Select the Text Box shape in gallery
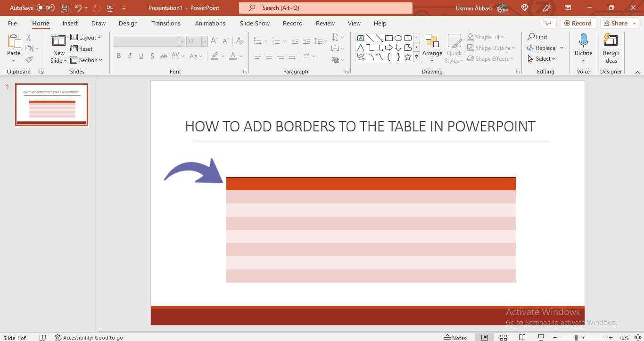644x341 pixels. click(x=361, y=38)
